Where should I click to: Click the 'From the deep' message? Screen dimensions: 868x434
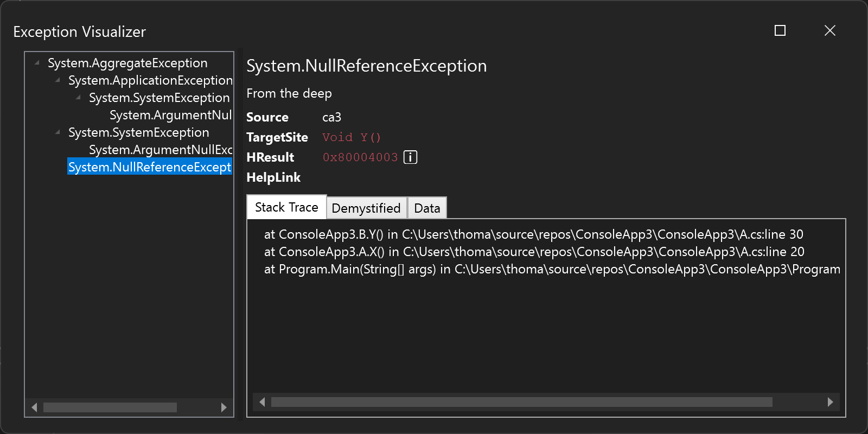tap(289, 93)
